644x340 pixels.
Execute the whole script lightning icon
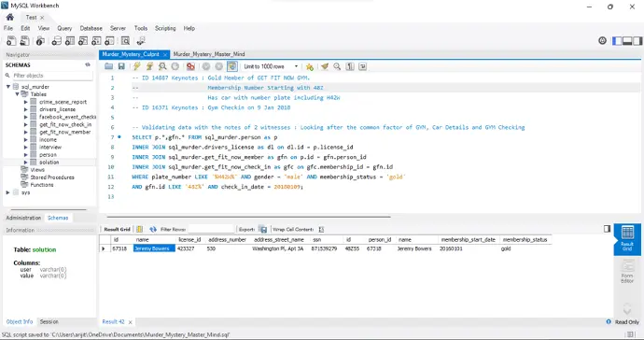tap(137, 66)
